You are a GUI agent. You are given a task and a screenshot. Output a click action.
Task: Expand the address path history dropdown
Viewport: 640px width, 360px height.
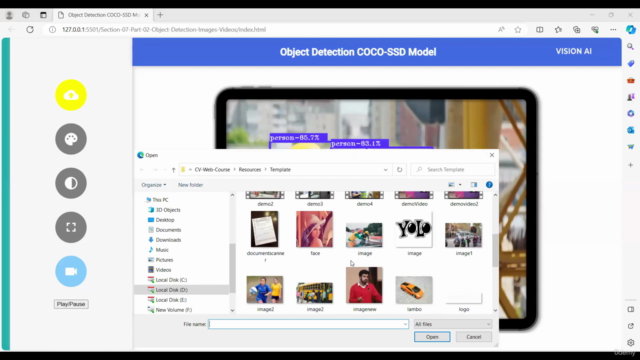coord(385,169)
